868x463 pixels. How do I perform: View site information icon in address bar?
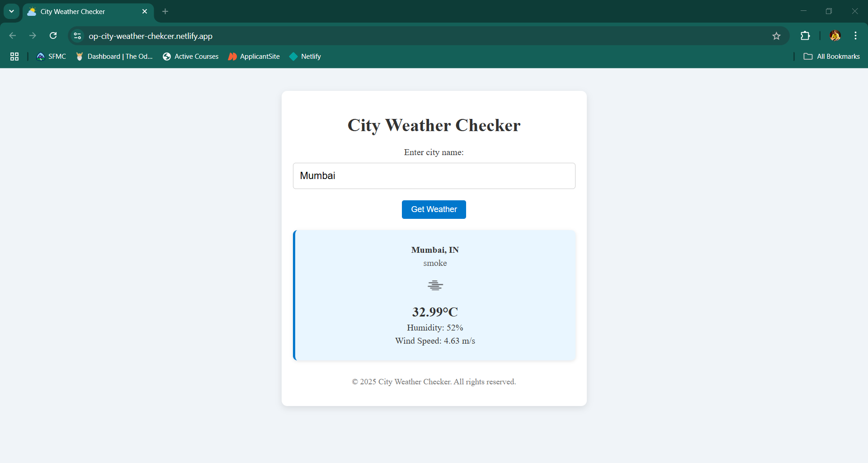pos(78,36)
